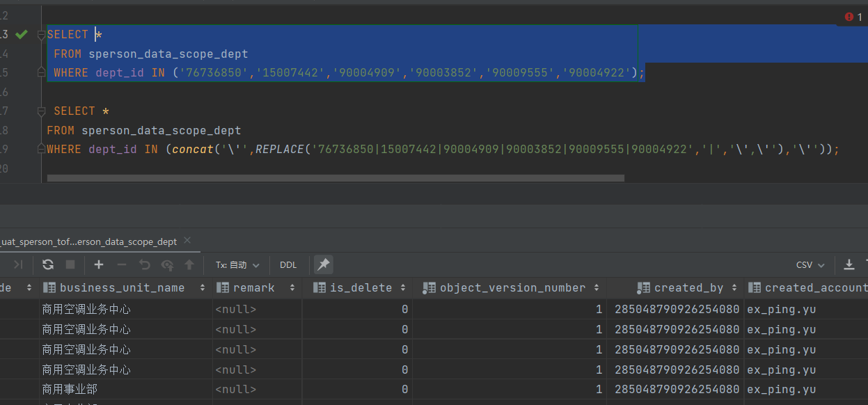Click the is_delete column table icon
The height and width of the screenshot is (405, 868).
click(x=319, y=287)
